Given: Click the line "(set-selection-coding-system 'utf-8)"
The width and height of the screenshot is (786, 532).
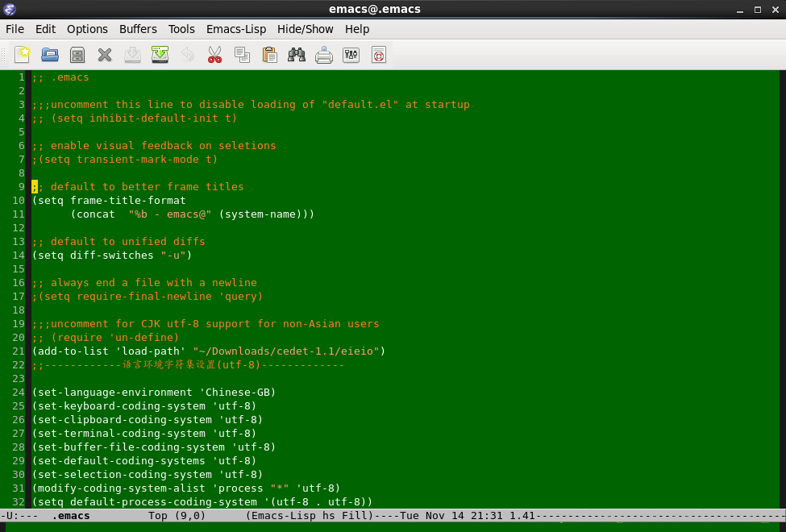Looking at the screenshot, I should [148, 474].
